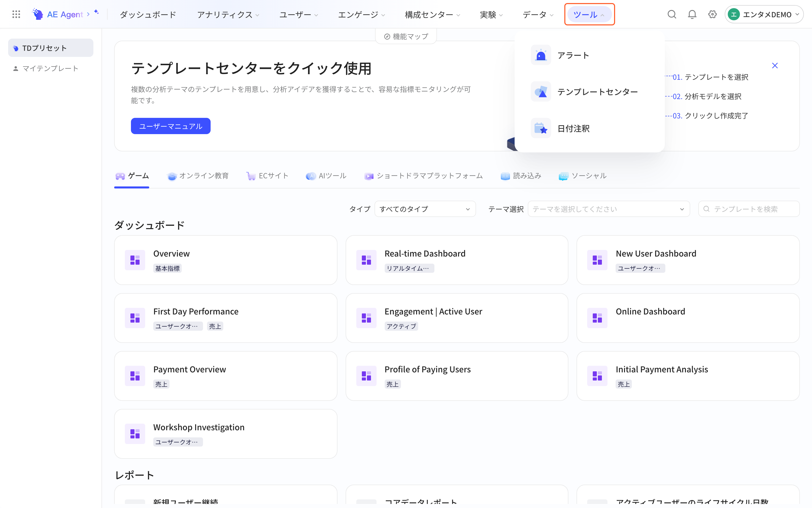Switch to the 読み込み tab
This screenshot has height=508, width=812.
tap(521, 176)
